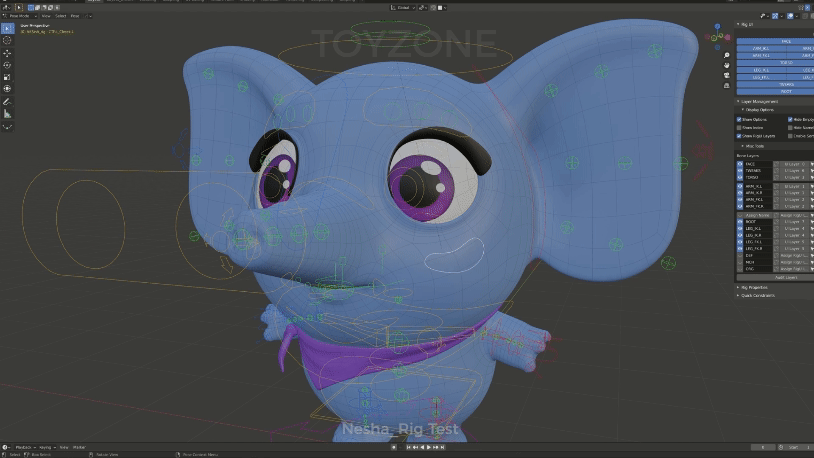814x458 pixels.
Task: Click the UI layer icon beside FACE
Action: 777,164
